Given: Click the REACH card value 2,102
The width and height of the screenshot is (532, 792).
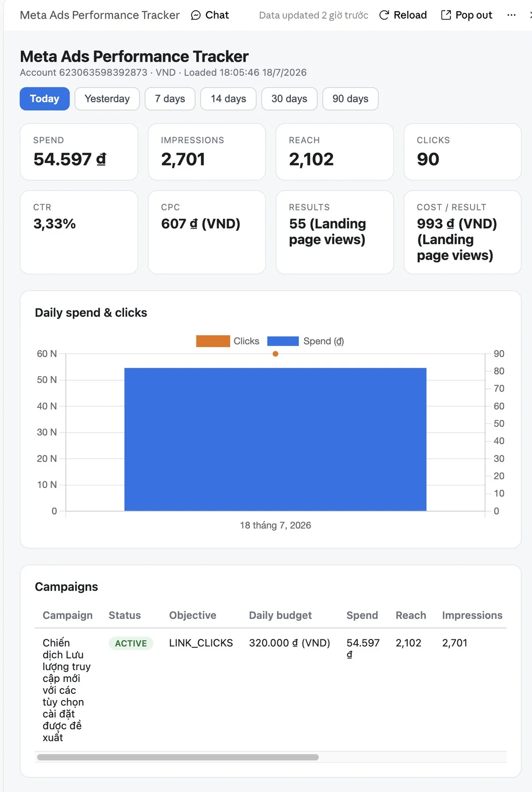Looking at the screenshot, I should click(x=311, y=159).
